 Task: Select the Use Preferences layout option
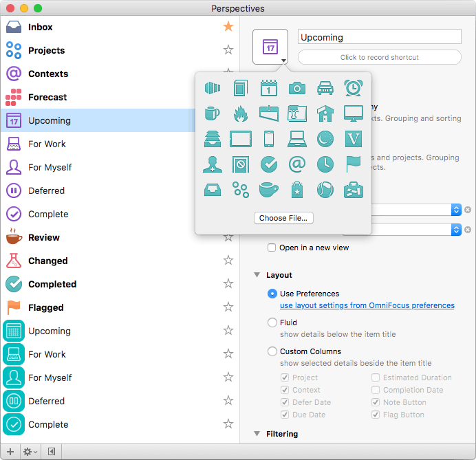click(272, 294)
